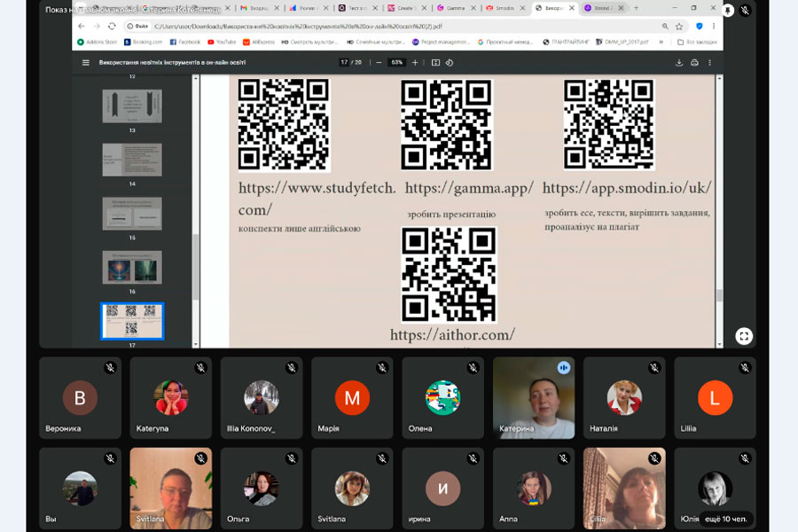Go forward in the Chrome browser
Viewport: 798px width, 532px height.
click(x=97, y=26)
